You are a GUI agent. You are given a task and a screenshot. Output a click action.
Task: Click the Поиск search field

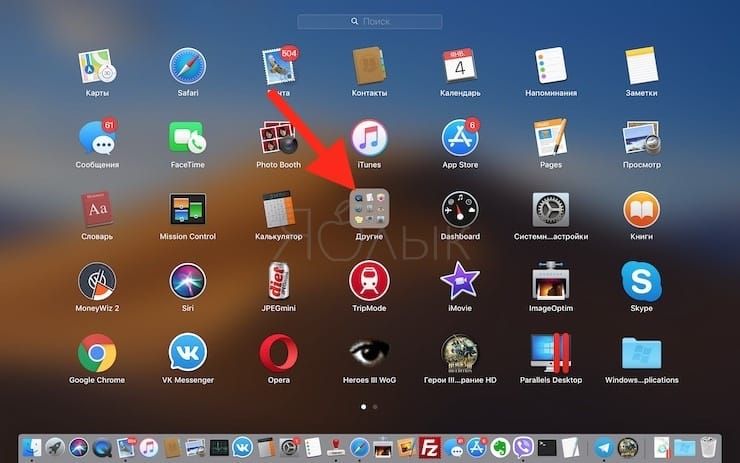point(370,22)
